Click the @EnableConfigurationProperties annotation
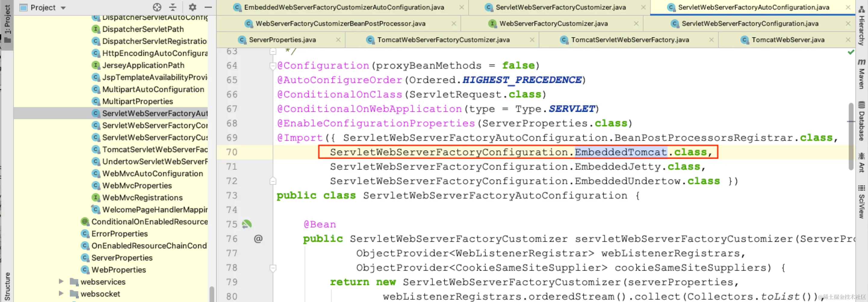 [x=376, y=124]
